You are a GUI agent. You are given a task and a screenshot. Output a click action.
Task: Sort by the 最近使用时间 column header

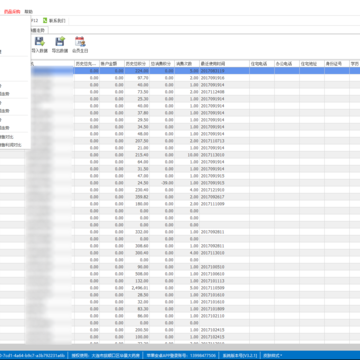point(224,64)
